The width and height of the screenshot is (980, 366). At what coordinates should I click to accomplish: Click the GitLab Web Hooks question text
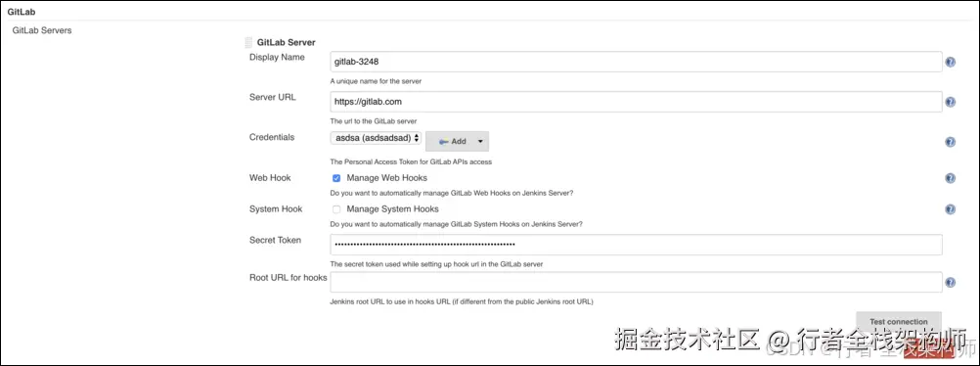pyautogui.click(x=451, y=194)
